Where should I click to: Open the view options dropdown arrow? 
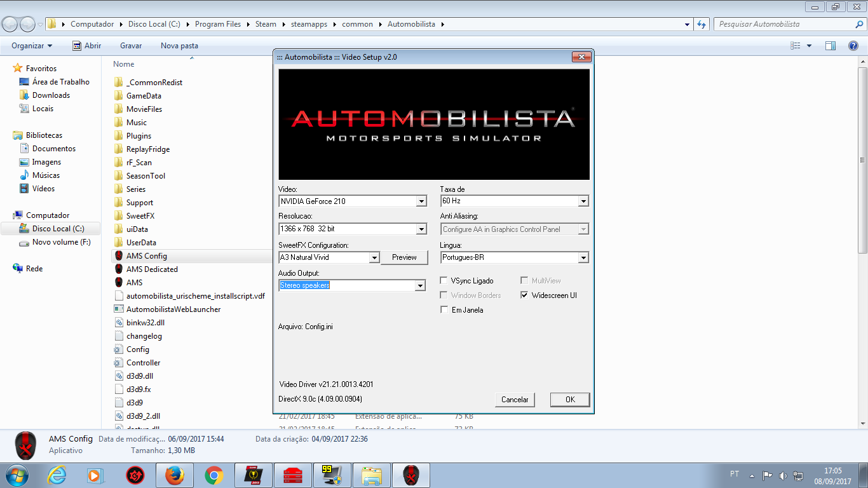(x=809, y=46)
